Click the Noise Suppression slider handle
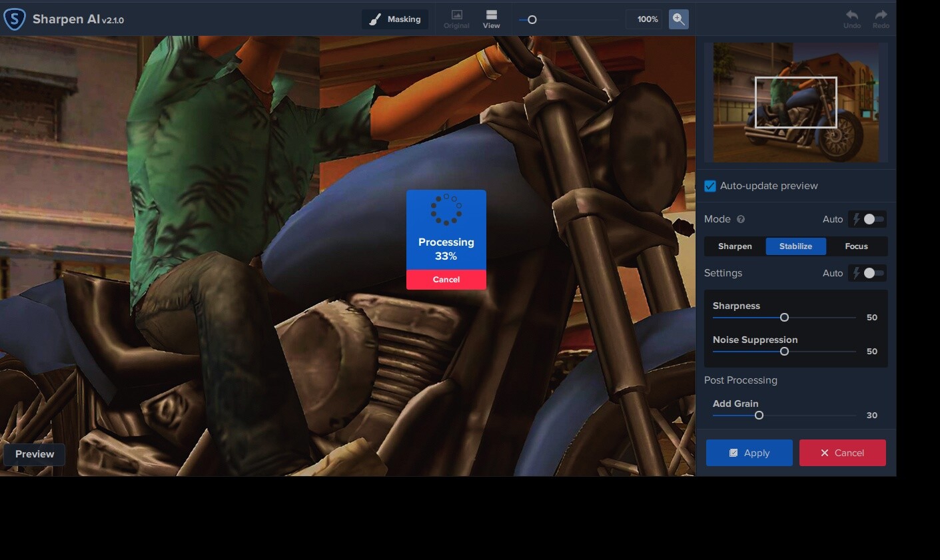The height and width of the screenshot is (560, 940). (x=784, y=352)
